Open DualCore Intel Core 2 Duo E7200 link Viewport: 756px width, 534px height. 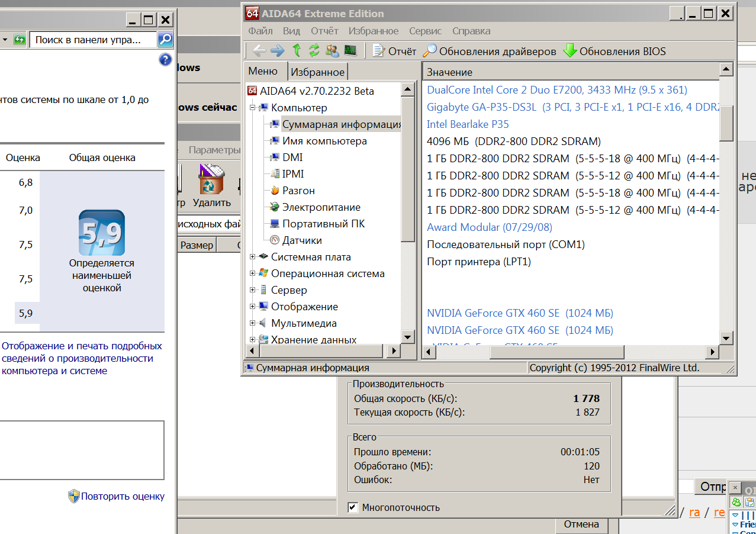[557, 90]
